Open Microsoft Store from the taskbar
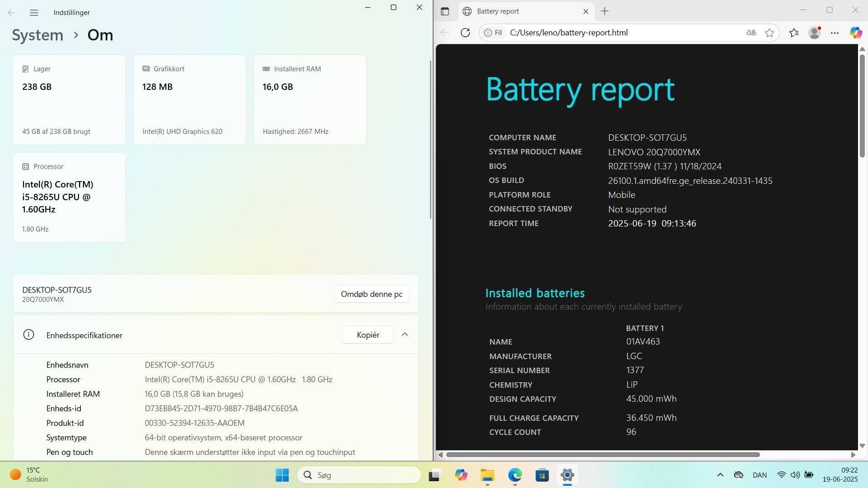This screenshot has width=868, height=488. click(x=542, y=475)
